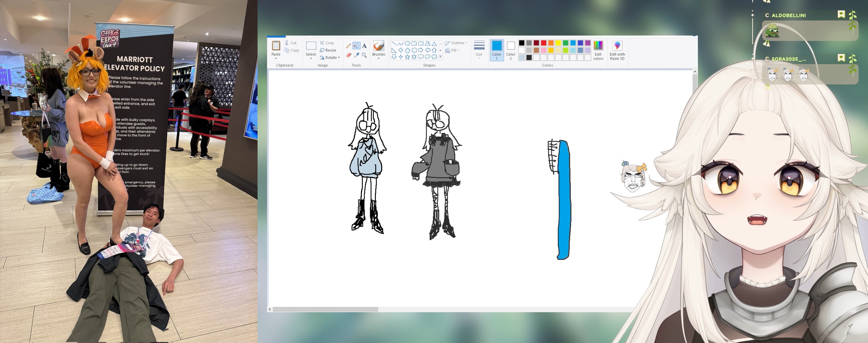This screenshot has height=343, width=868.
Task: Open the shape Outline dropdown
Action: tap(456, 43)
